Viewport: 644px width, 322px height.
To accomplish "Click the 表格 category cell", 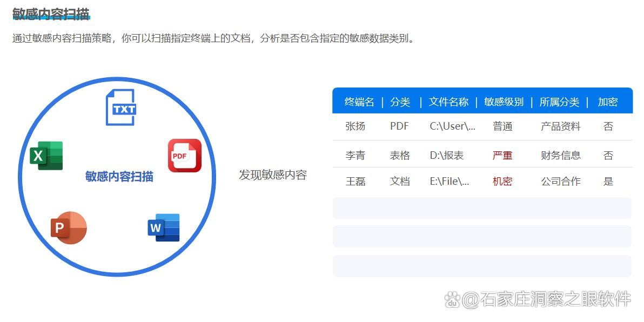I will point(400,155).
